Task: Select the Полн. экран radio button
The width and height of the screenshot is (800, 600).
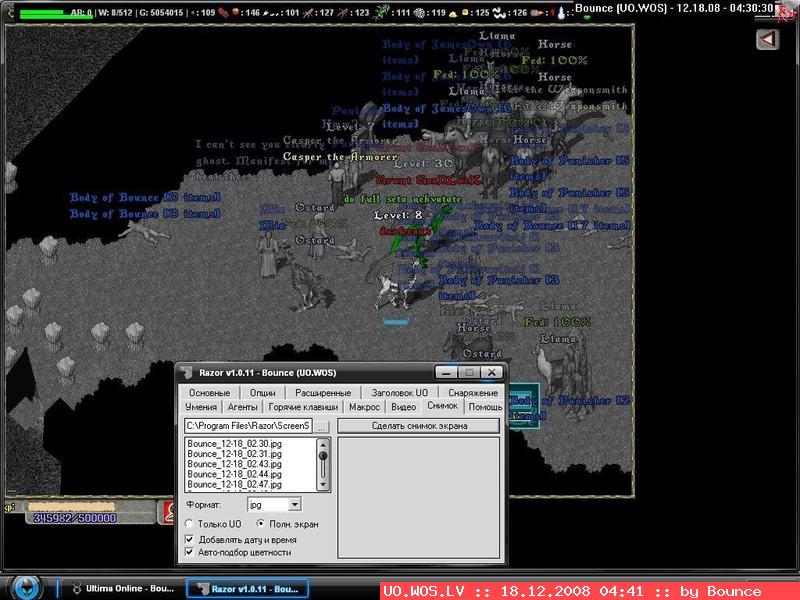Action: (261, 524)
